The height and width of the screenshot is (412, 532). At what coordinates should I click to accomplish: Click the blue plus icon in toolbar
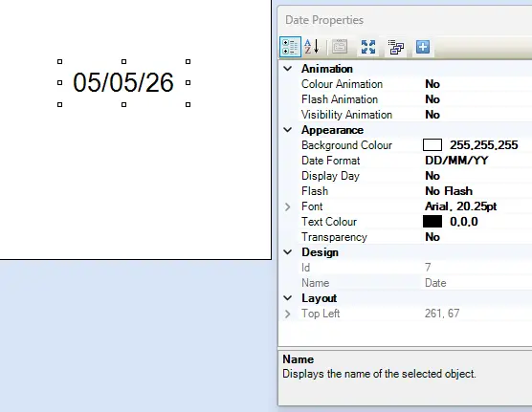point(423,47)
